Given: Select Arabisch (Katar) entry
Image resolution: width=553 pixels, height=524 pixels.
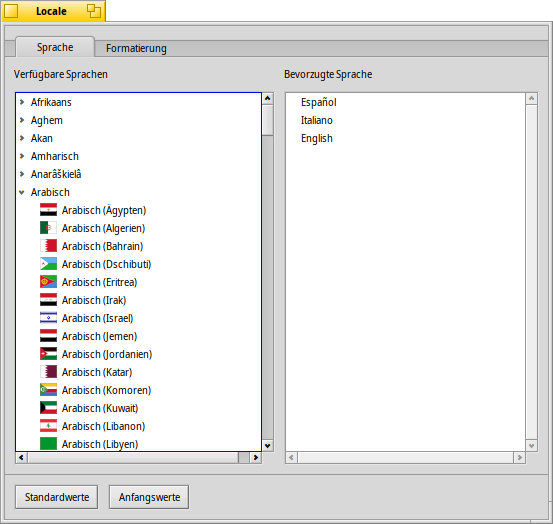Looking at the screenshot, I should (x=139, y=372).
